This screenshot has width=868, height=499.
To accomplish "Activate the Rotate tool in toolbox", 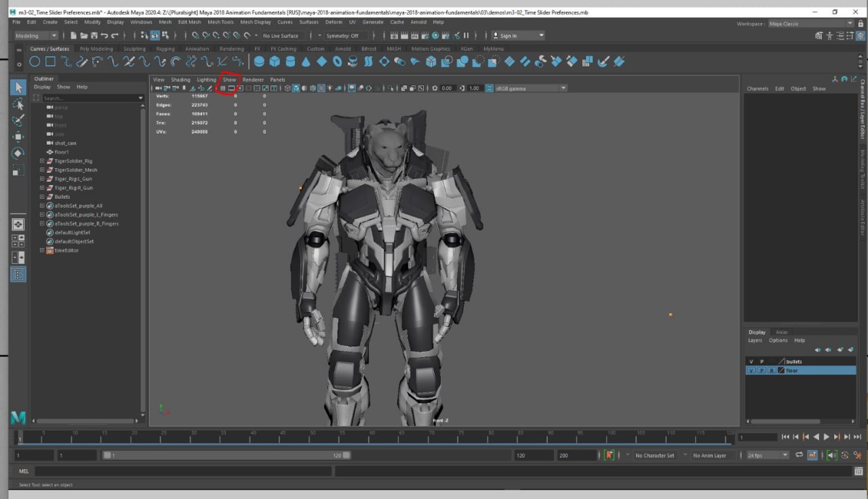I will (x=18, y=153).
